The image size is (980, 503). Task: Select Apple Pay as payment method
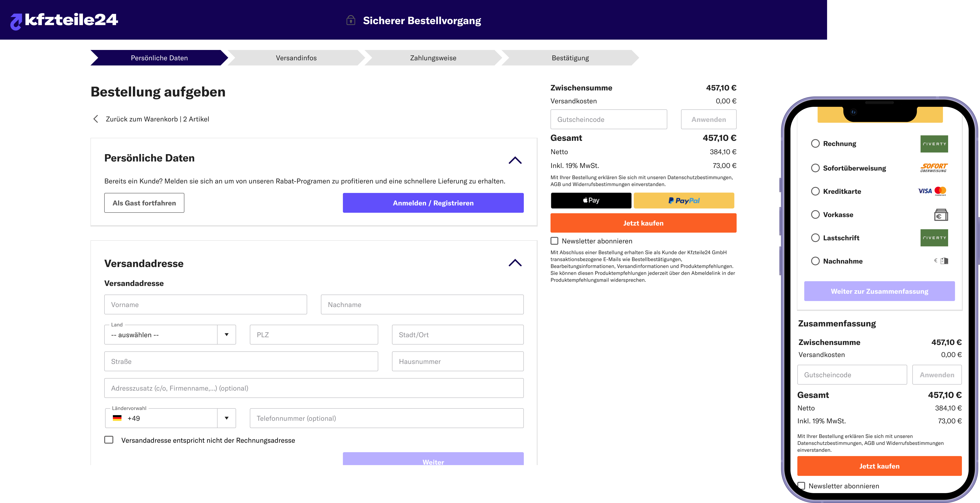[591, 200]
